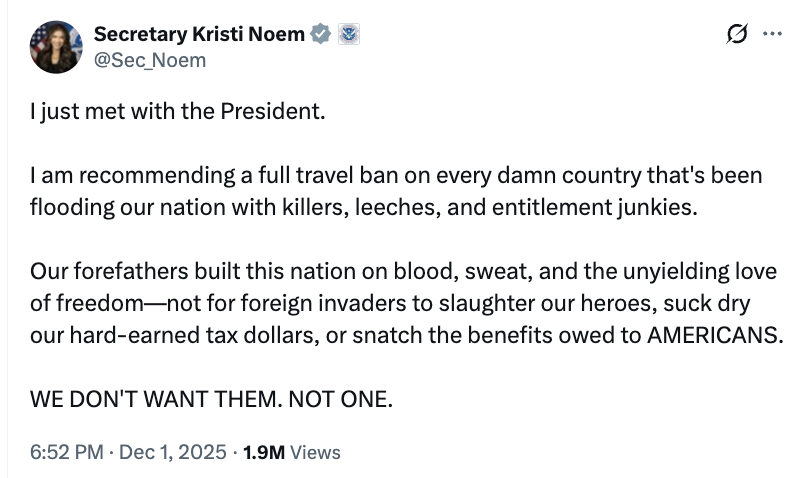Screen dimensions: 802x478
Task: Click the gray verified checkmark badge
Action: click(321, 34)
